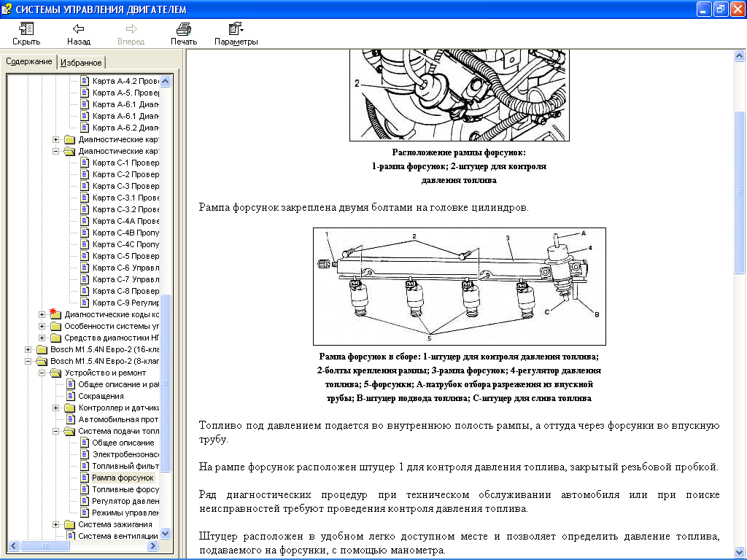Click book icon of Bosch M1.5.4N 16-кла

(x=42, y=349)
